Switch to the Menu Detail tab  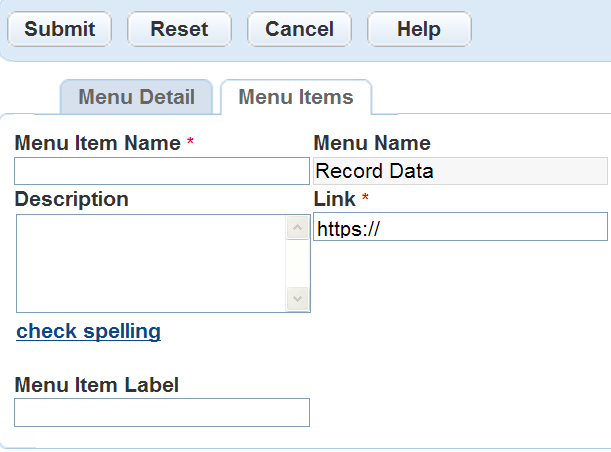click(x=136, y=97)
